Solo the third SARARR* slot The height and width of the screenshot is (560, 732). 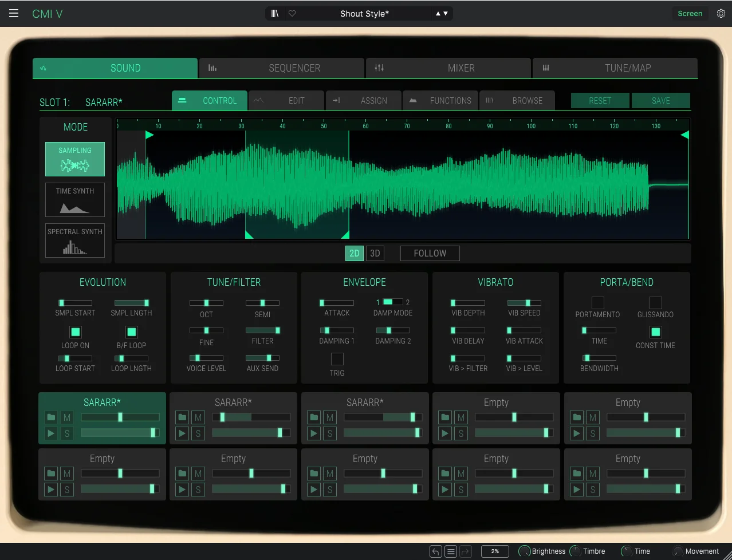click(x=330, y=433)
